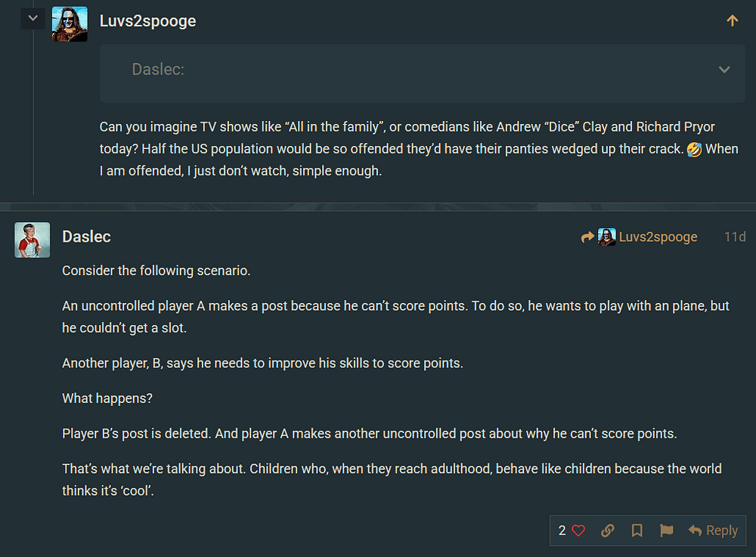Open the bold Luvs2spooge username link
756x557 pixels.
[147, 21]
